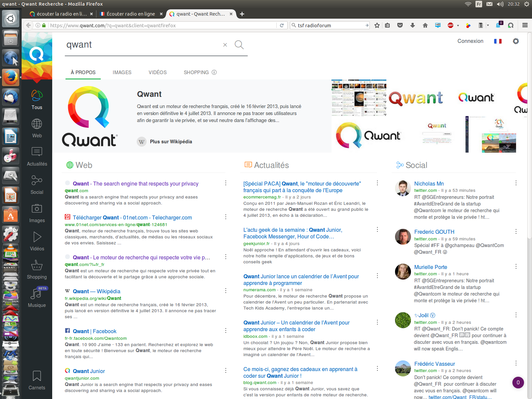The height and width of the screenshot is (399, 532).
Task: Open the Shopping category in sidebar
Action: click(x=37, y=270)
